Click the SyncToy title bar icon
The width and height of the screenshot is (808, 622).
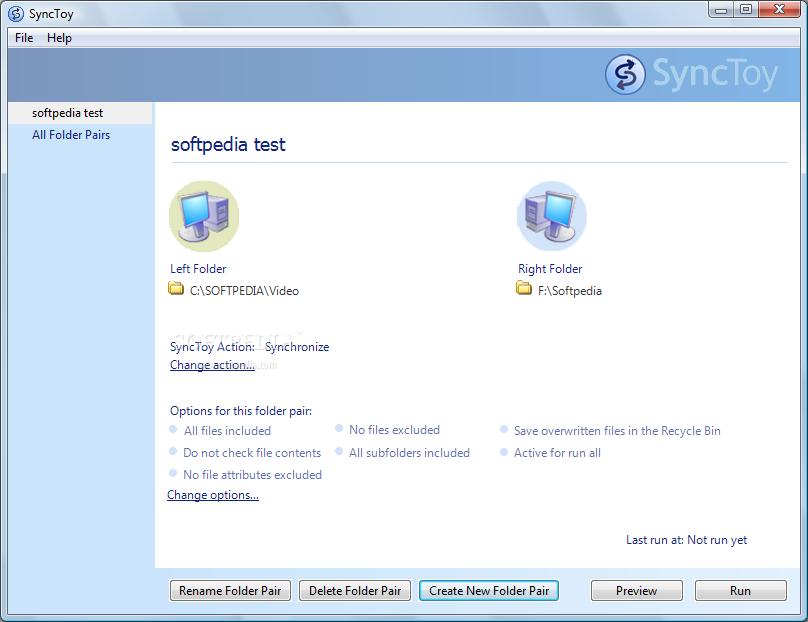[16, 14]
